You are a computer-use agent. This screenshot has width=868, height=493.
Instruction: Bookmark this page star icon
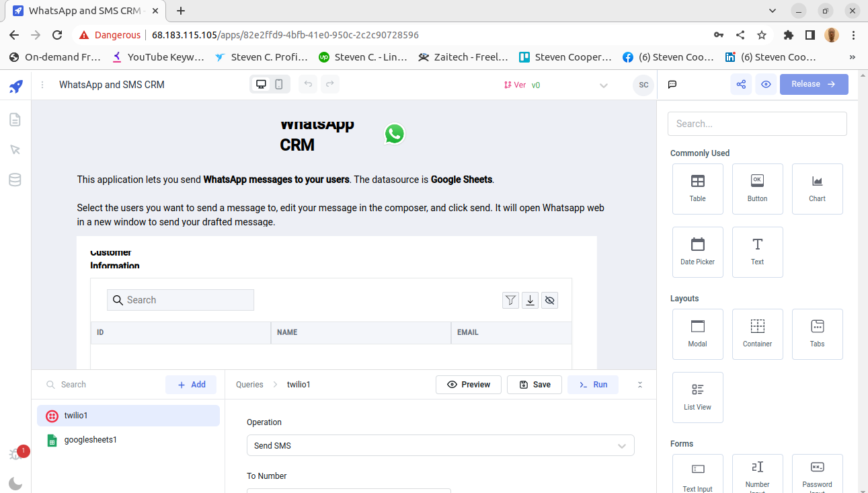pos(762,35)
